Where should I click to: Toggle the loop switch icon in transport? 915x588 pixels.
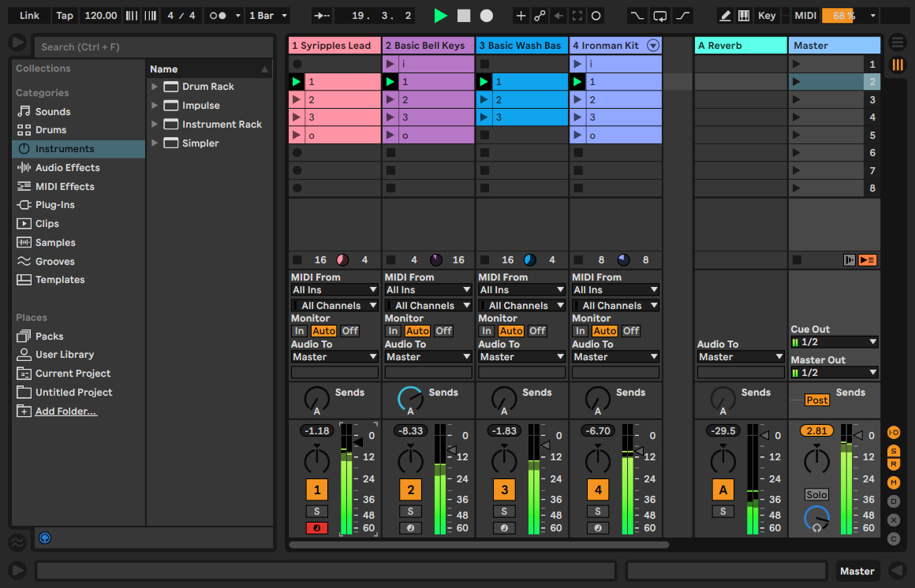click(x=659, y=16)
